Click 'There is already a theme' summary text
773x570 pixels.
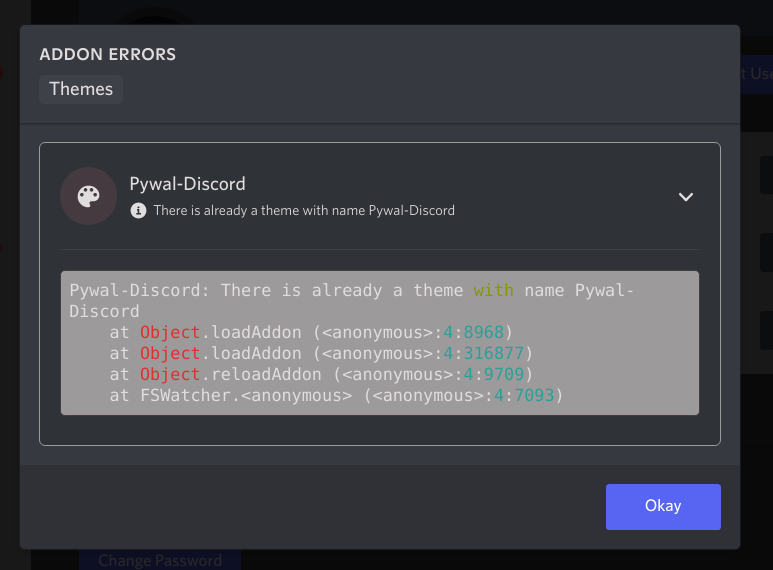point(304,211)
